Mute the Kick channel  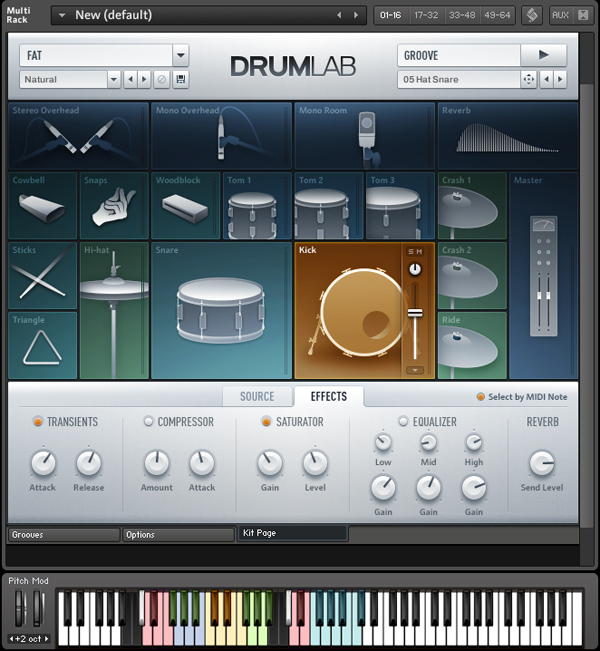(x=419, y=252)
